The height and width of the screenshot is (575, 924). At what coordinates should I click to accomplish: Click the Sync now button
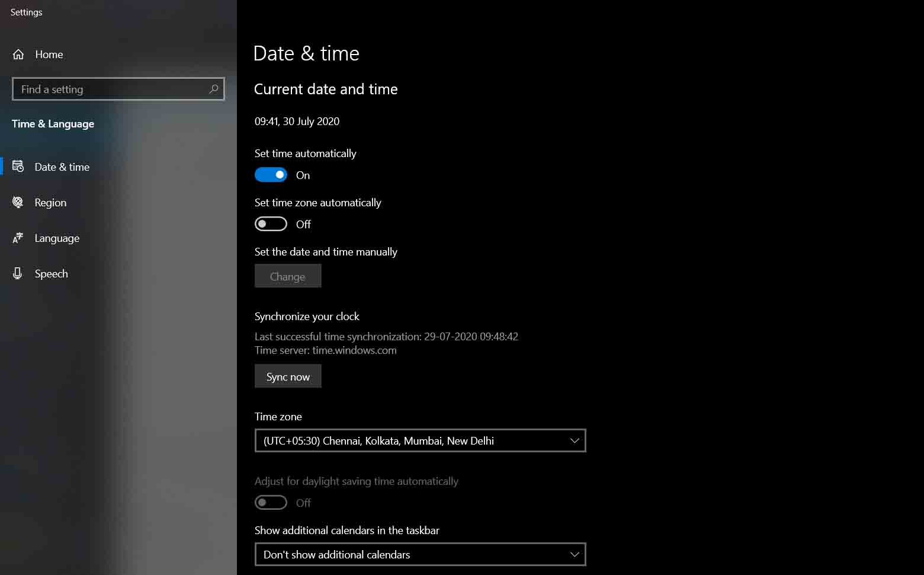288,376
